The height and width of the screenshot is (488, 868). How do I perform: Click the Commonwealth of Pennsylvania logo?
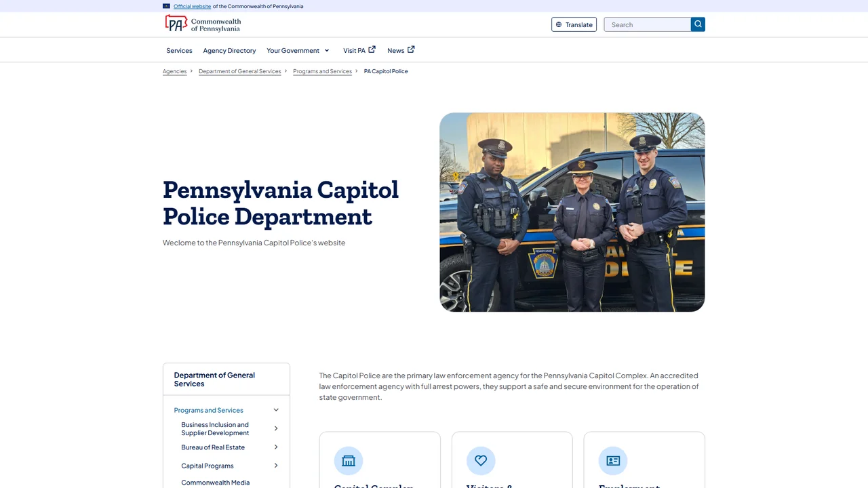[203, 24]
